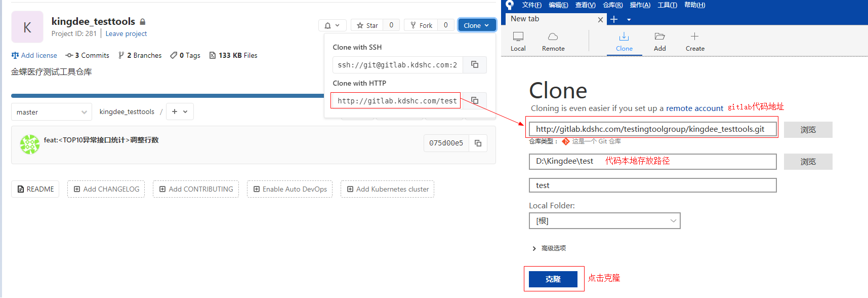Click the remote account link
The height and width of the screenshot is (298, 868).
click(x=694, y=108)
